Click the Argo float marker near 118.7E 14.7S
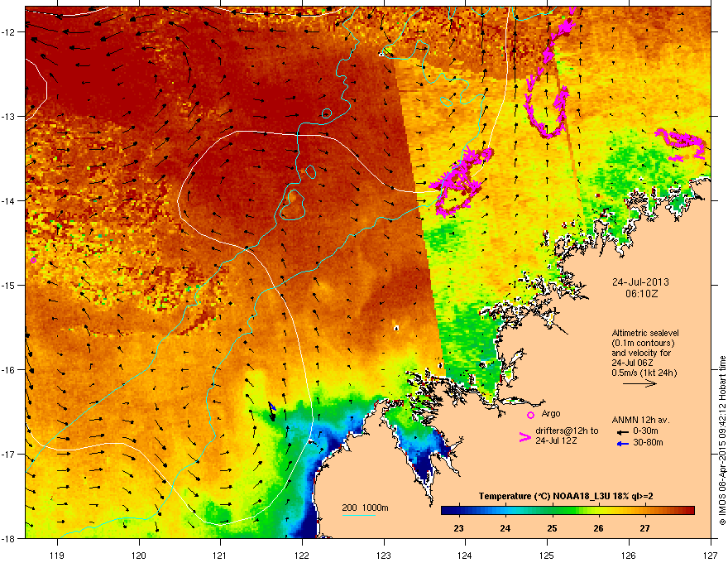 (x=33, y=260)
